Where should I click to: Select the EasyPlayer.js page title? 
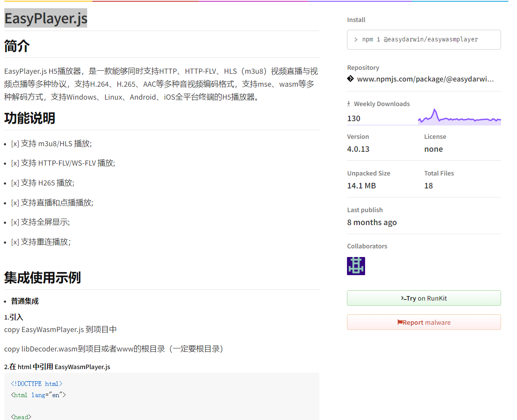pyautogui.click(x=45, y=18)
